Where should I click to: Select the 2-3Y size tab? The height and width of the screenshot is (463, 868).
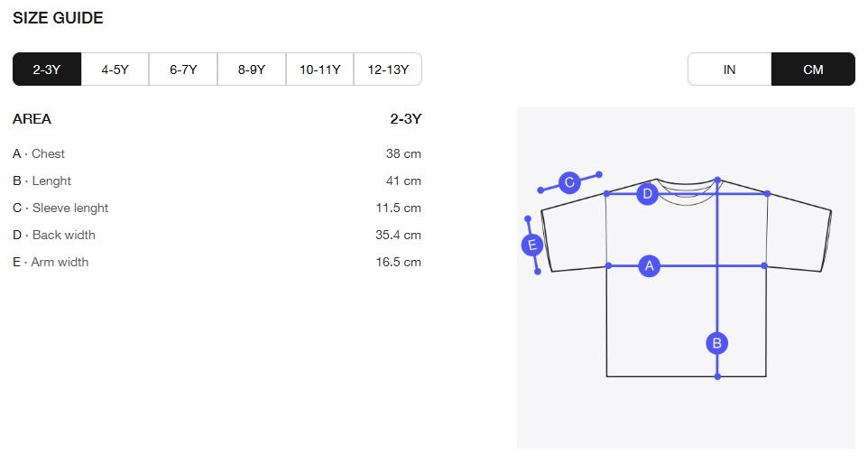point(47,69)
